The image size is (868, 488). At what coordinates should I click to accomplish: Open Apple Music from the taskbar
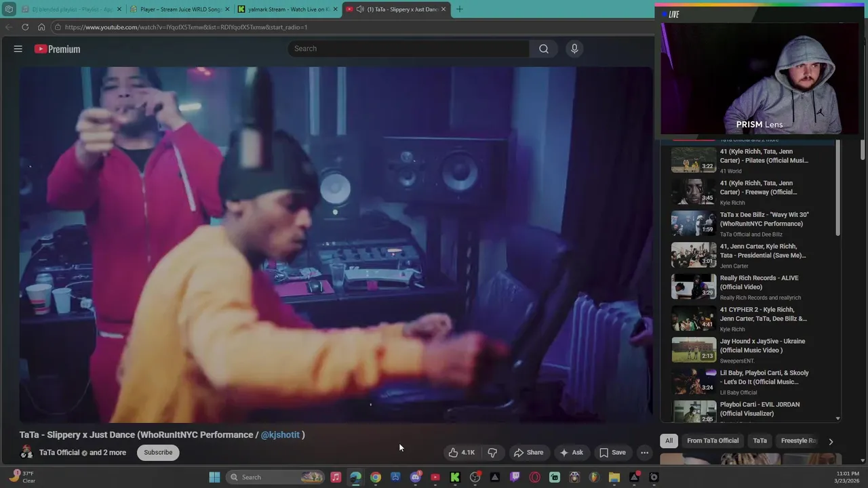pyautogui.click(x=336, y=477)
